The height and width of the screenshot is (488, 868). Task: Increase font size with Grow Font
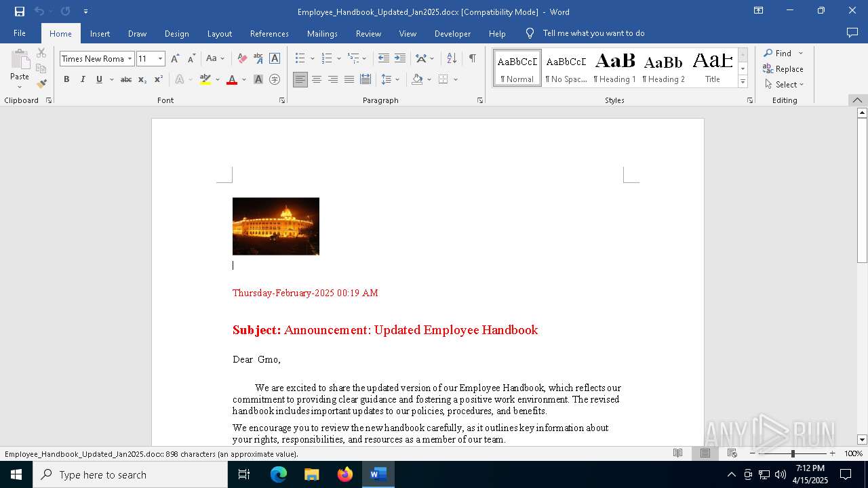tap(175, 58)
